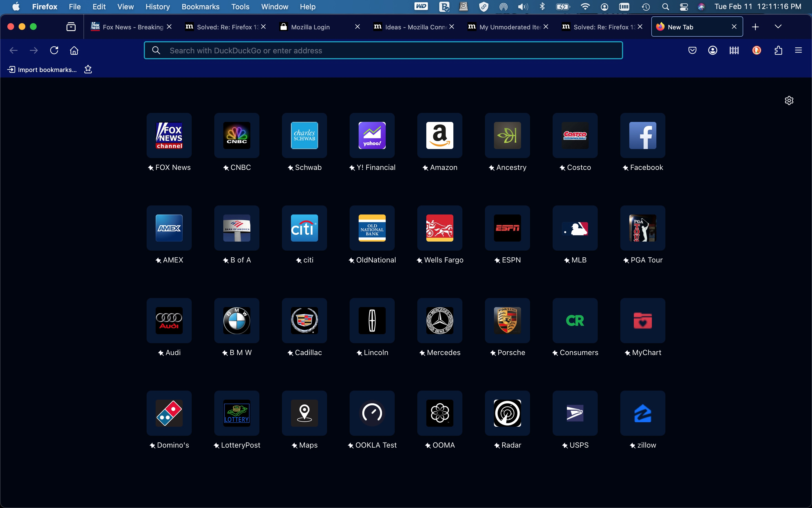Image resolution: width=812 pixels, height=508 pixels.
Task: Open the CNBC shortcut tile
Action: tap(237, 135)
